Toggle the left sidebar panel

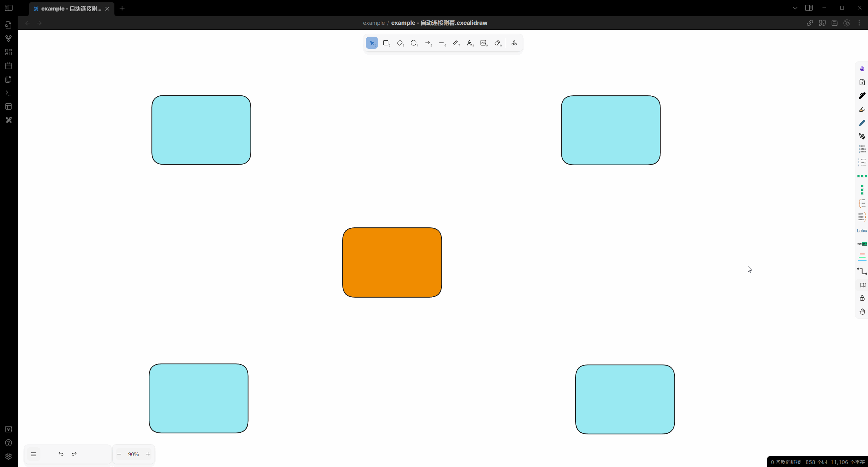pos(9,8)
